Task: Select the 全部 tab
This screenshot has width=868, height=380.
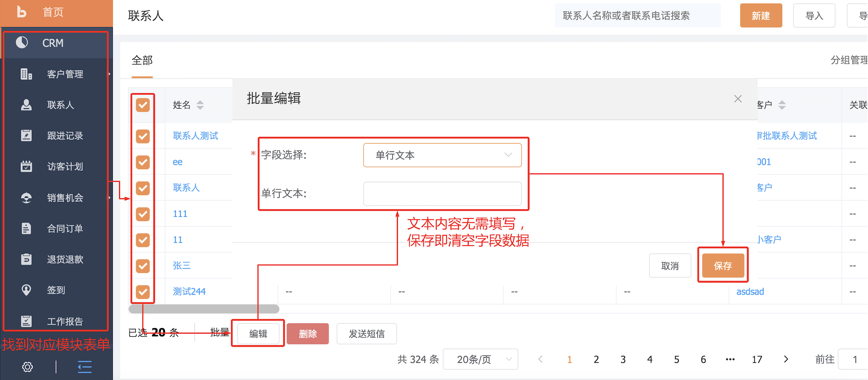Action: [142, 61]
